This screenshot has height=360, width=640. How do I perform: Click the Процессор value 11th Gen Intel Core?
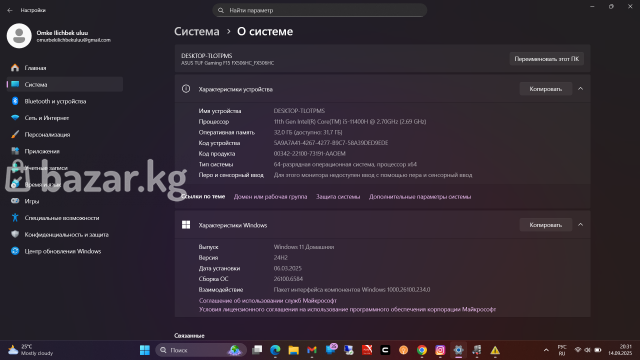pyautogui.click(x=350, y=122)
